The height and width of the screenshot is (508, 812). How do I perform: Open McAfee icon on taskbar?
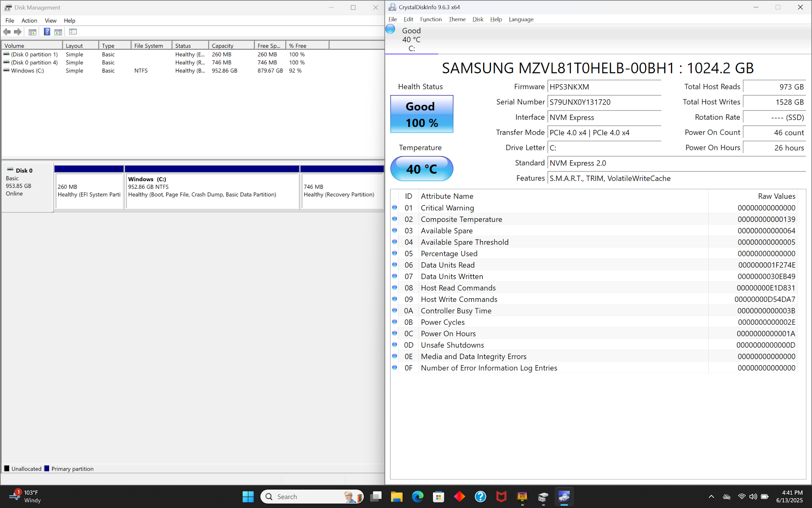pos(501,497)
